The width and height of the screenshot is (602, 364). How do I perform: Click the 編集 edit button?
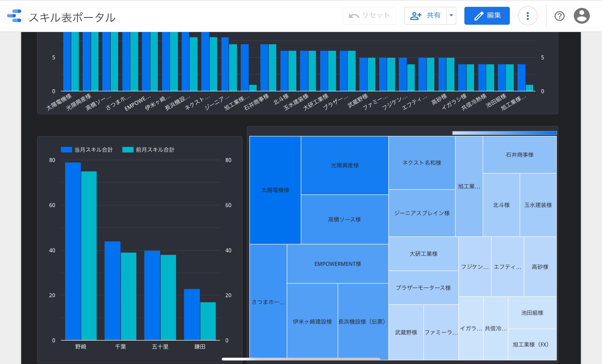point(487,16)
